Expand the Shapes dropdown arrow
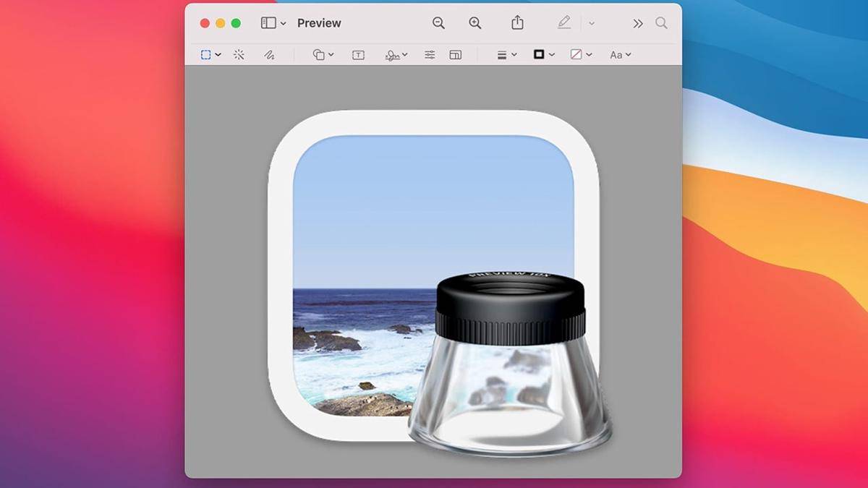The width and height of the screenshot is (868, 488). 331,55
